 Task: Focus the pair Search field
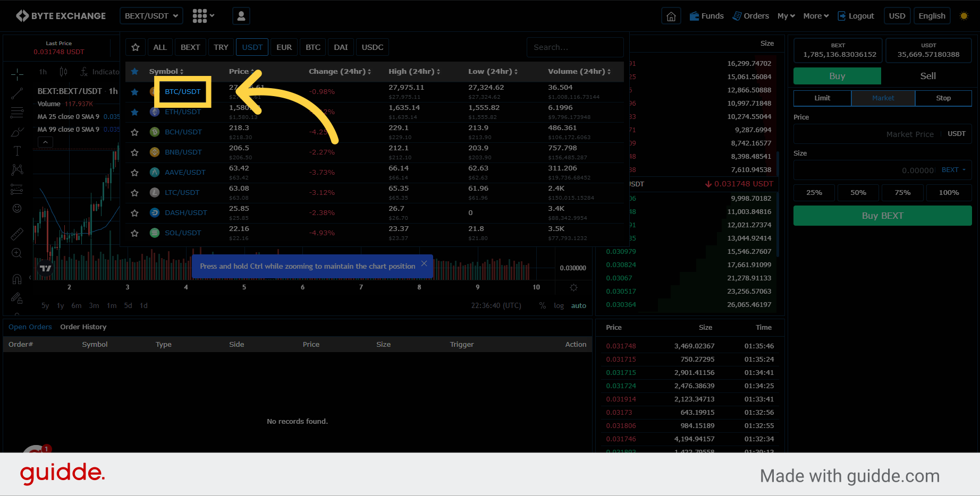pyautogui.click(x=575, y=47)
